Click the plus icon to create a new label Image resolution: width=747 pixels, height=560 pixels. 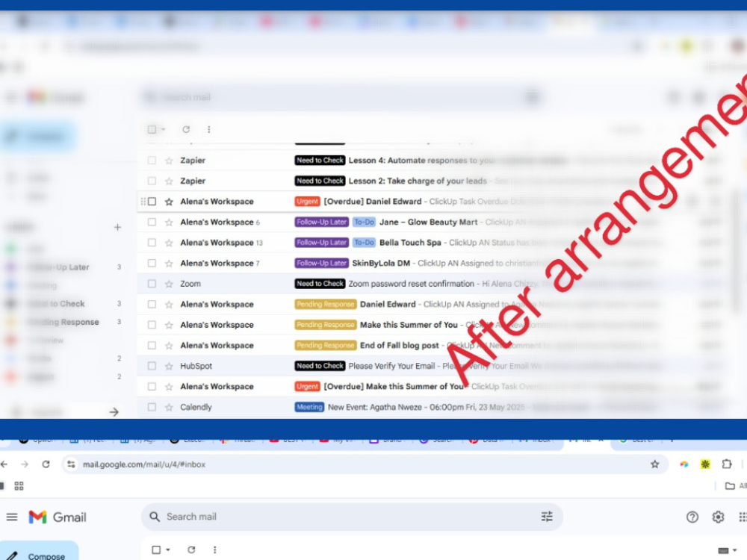click(117, 227)
